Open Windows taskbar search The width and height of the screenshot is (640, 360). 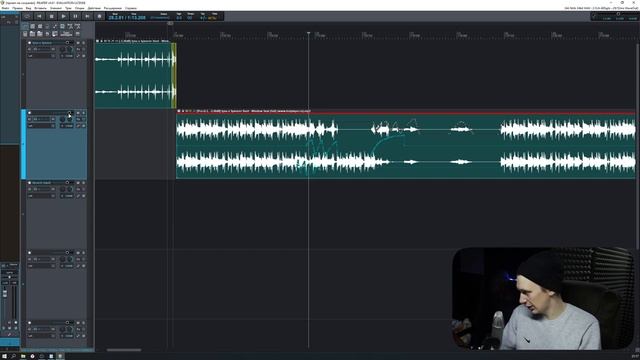pyautogui.click(x=13, y=356)
